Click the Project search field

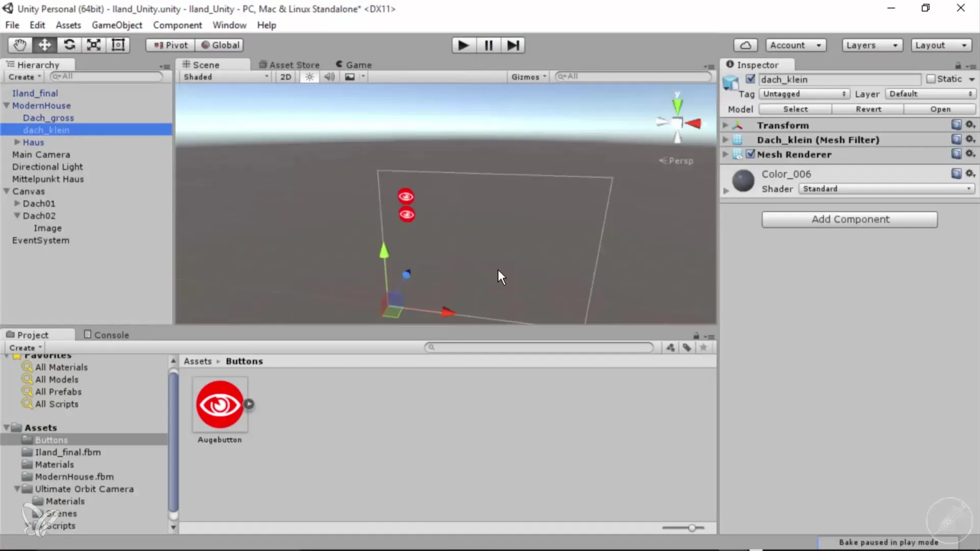pyautogui.click(x=539, y=347)
